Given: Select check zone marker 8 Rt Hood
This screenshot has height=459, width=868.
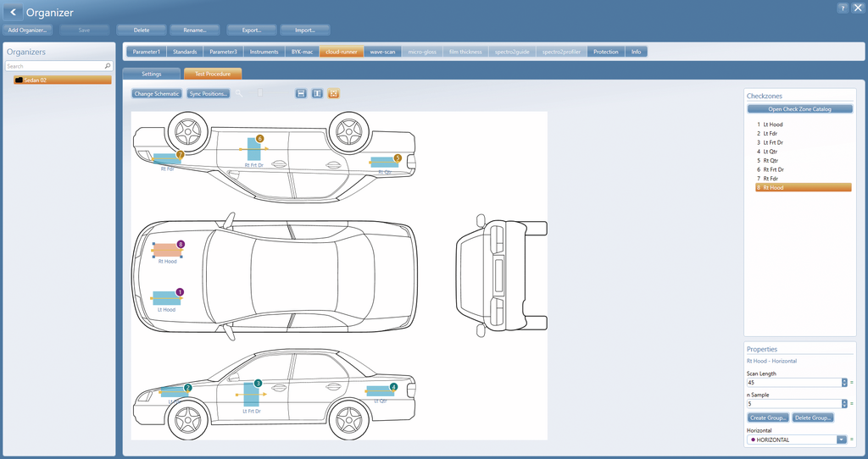Looking at the screenshot, I should point(181,244).
